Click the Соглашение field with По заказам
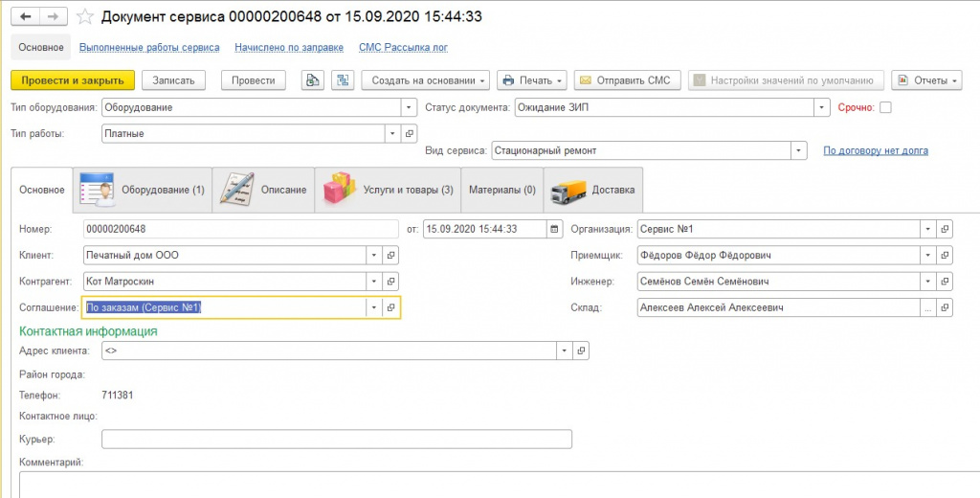Viewport: 980px width, 498px height. pos(224,307)
